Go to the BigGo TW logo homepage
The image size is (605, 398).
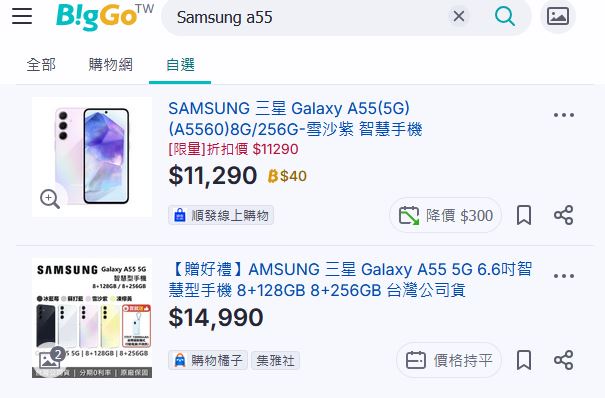[x=105, y=17]
